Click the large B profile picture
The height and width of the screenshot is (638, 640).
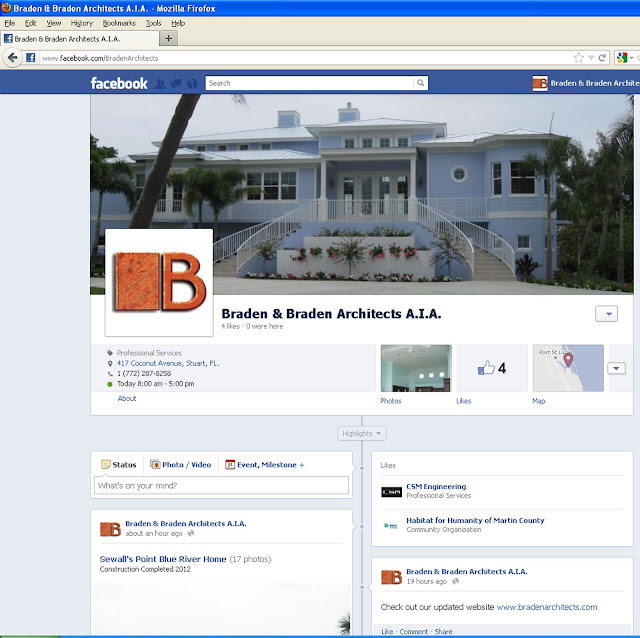click(159, 282)
